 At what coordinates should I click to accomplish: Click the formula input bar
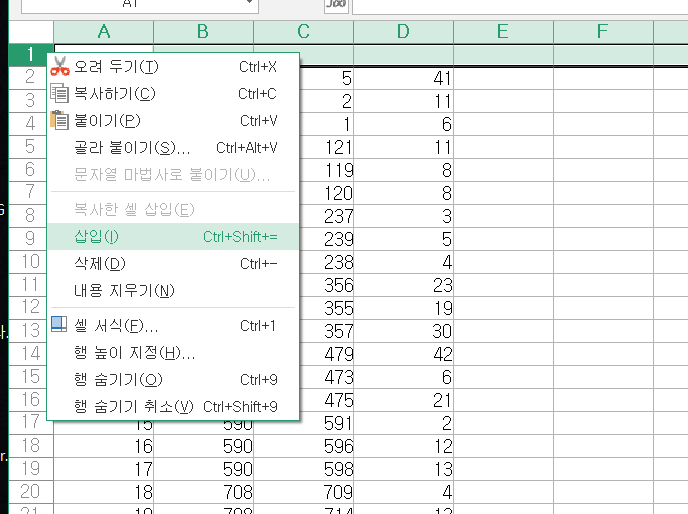[520, 5]
